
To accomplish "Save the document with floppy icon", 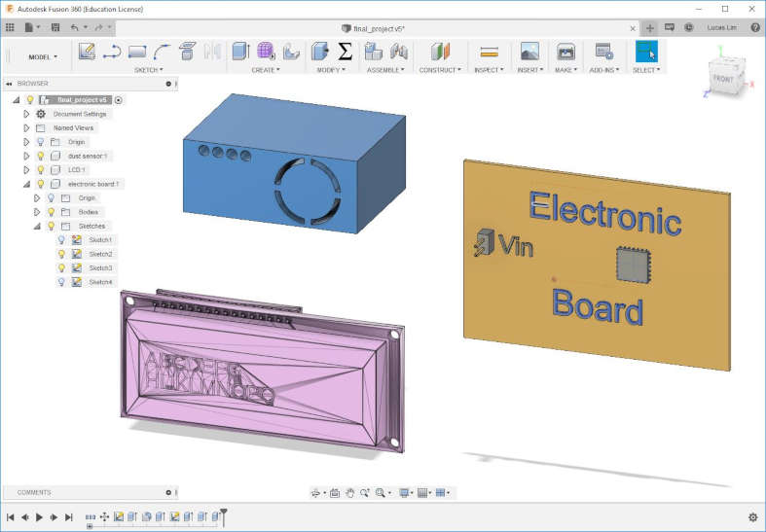I will tap(55, 28).
